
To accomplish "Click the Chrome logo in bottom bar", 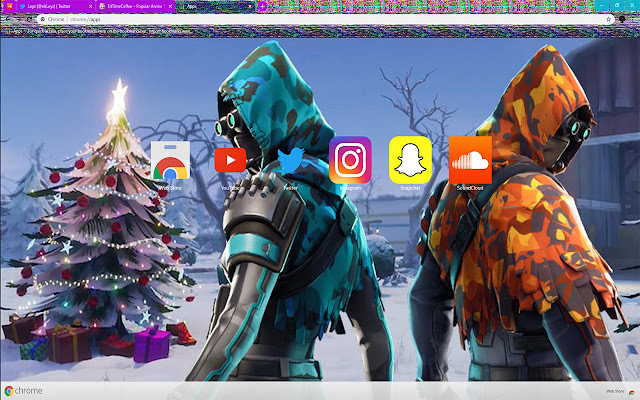I will pyautogui.click(x=24, y=391).
